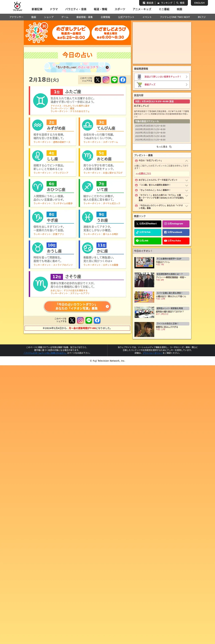Share on LINE in bottom share bar
The width and height of the screenshot is (215, 644).
click(x=89, y=320)
